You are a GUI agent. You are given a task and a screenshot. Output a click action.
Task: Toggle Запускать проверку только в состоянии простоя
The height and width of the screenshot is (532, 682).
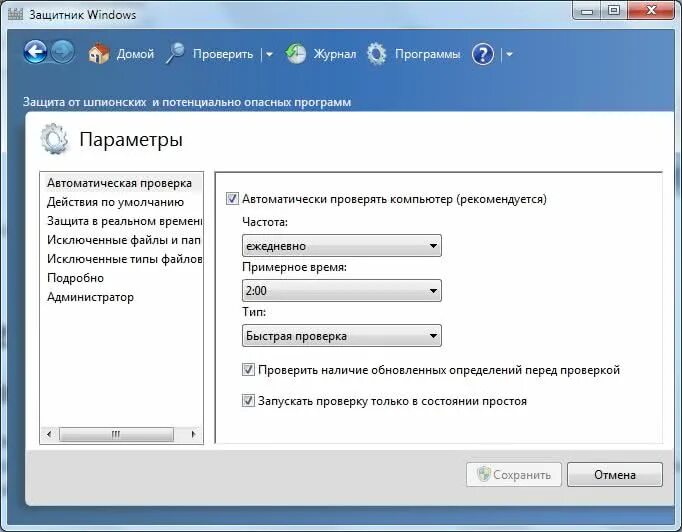point(248,401)
